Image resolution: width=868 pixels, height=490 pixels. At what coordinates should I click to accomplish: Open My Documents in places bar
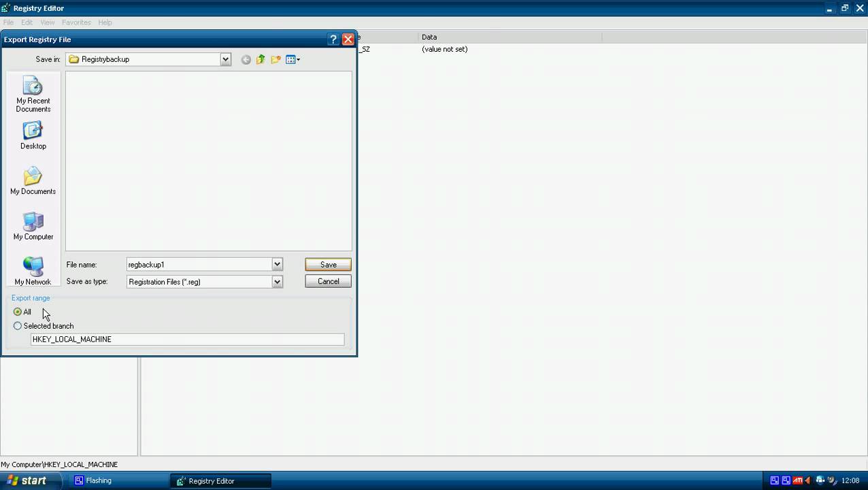pos(33,181)
